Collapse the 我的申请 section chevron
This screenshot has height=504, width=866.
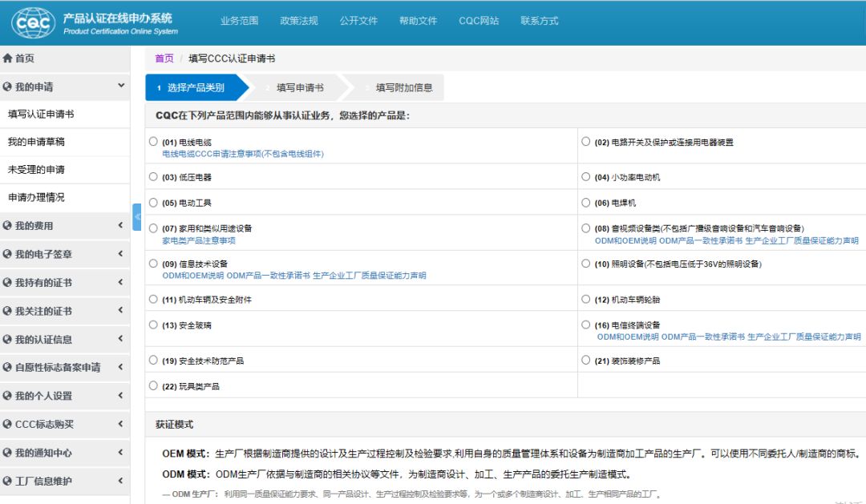[x=121, y=86]
